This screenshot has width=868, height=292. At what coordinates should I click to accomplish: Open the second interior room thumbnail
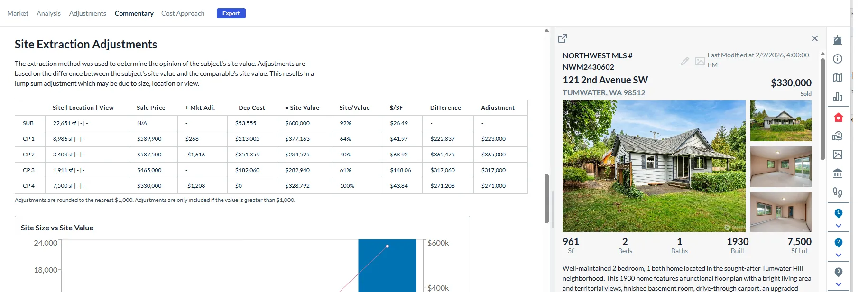[x=781, y=166]
